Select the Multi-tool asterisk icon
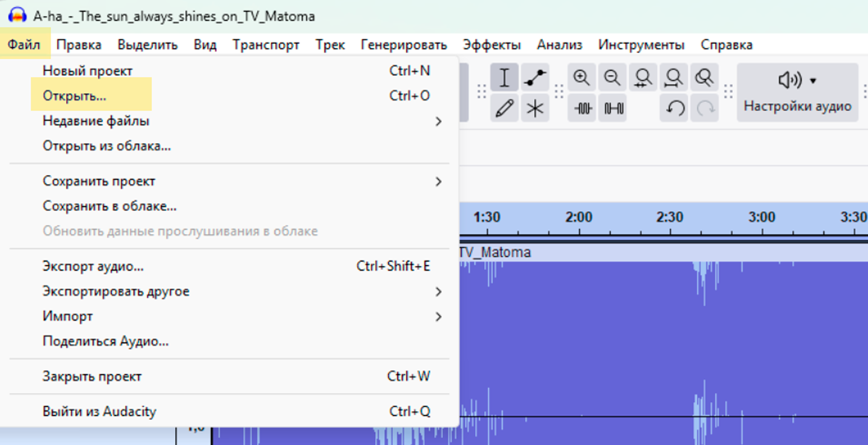The height and width of the screenshot is (445, 868). point(535,108)
